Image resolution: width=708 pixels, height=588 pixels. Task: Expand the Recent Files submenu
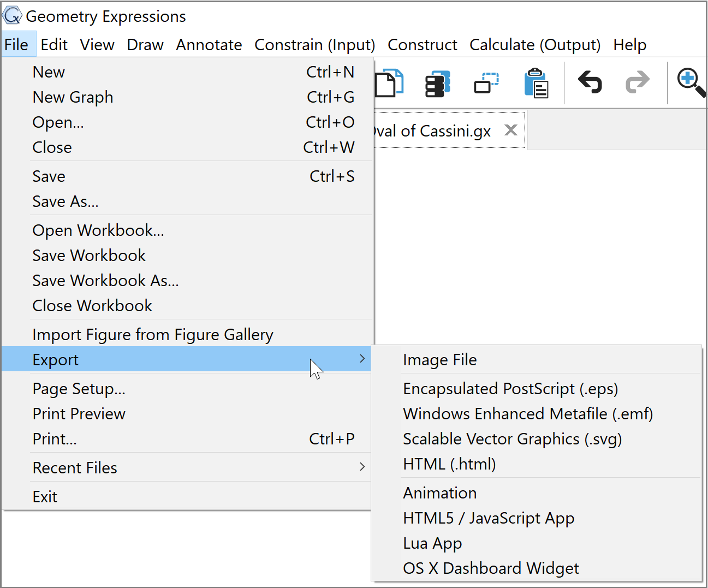(362, 467)
